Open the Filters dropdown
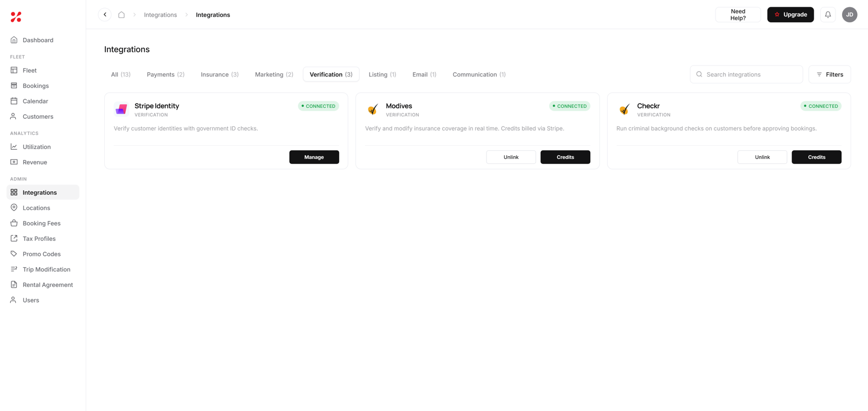The height and width of the screenshot is (411, 868). point(829,74)
